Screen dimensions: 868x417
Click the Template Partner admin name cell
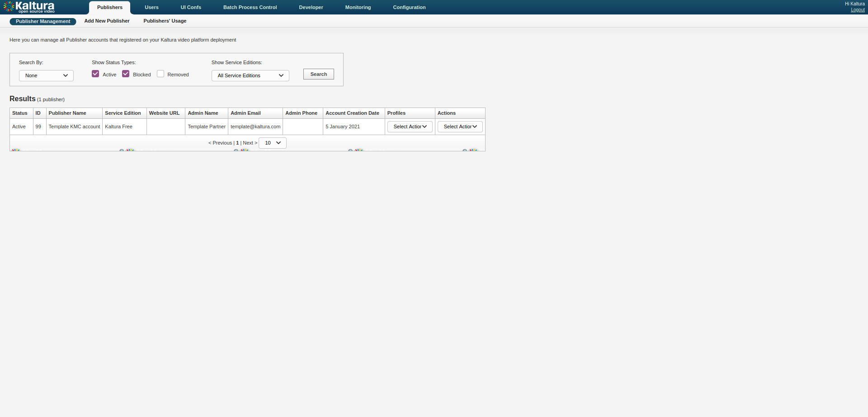pos(207,127)
